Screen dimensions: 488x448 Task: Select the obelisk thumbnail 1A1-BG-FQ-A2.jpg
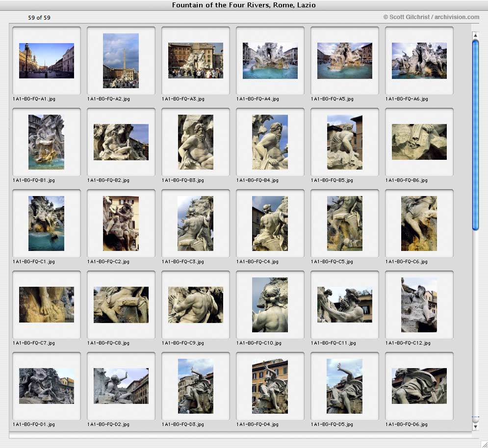[x=121, y=61]
